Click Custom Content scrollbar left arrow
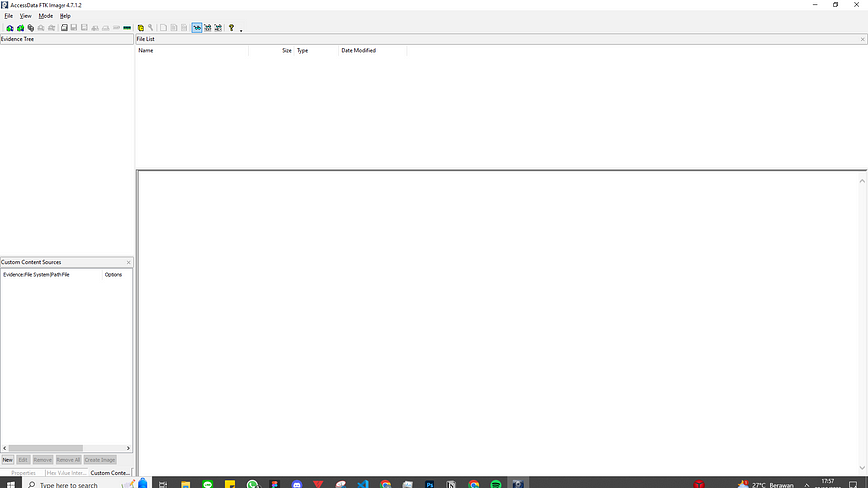 pyautogui.click(x=4, y=448)
